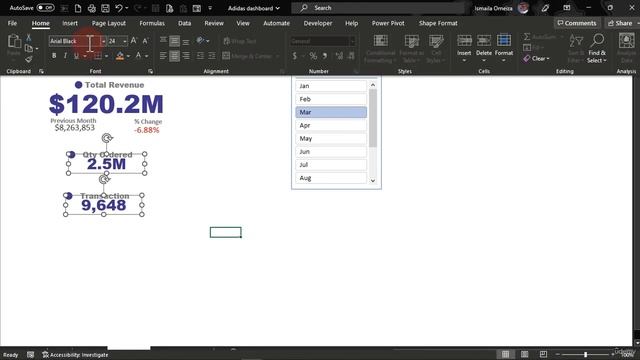Image resolution: width=640 pixels, height=360 pixels.
Task: Toggle the AutoSave switch
Action: pyautogui.click(x=45, y=8)
